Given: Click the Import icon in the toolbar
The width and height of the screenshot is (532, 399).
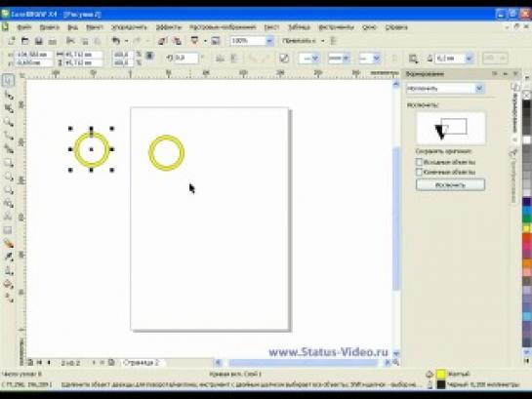Looking at the screenshot, I should (162, 41).
